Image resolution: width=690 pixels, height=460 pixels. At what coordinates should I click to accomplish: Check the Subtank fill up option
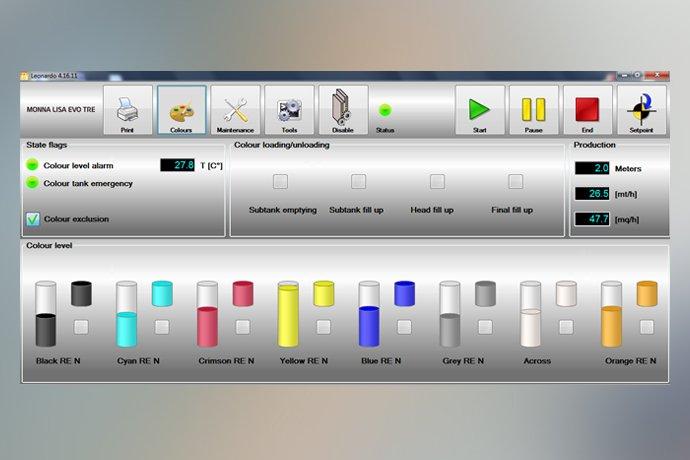pos(358,182)
